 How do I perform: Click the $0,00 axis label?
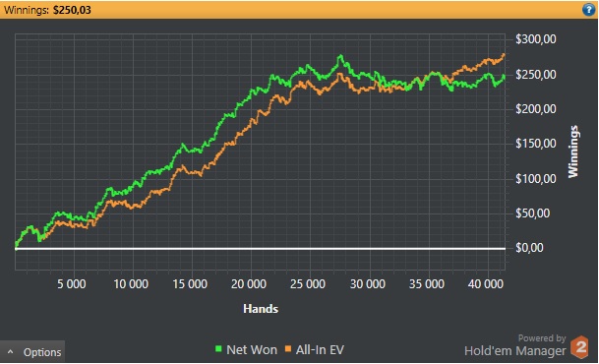529,248
